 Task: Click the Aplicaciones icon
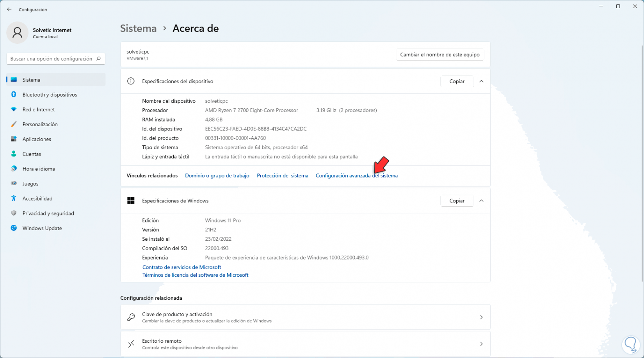(14, 139)
